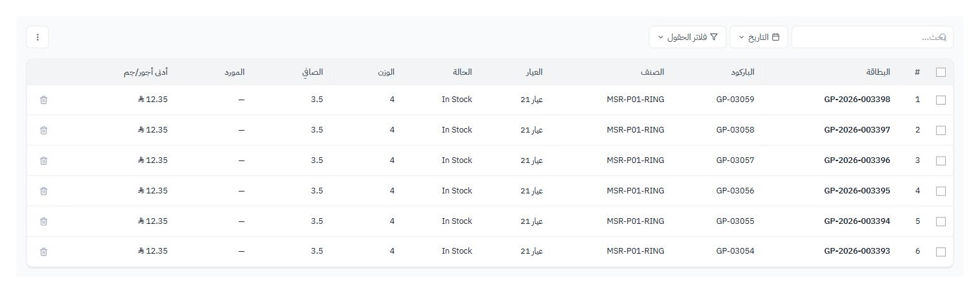Click weight 4 in row GP-03054

[392, 251]
